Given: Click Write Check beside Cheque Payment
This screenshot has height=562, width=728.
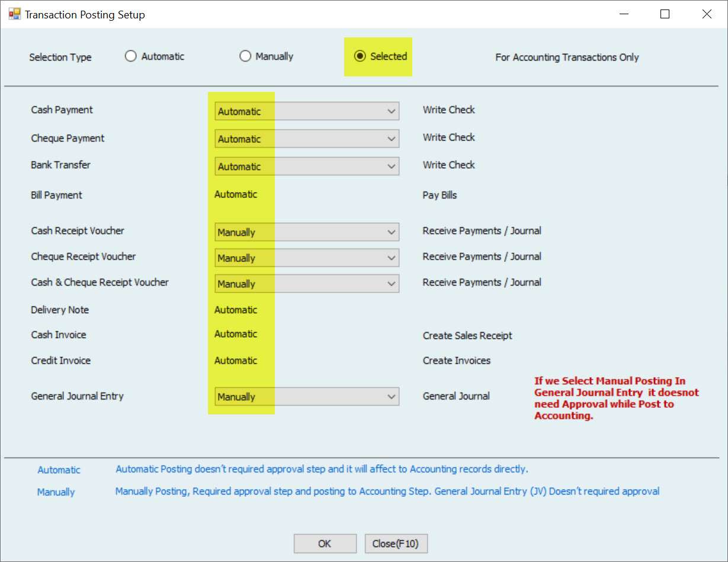Looking at the screenshot, I should click(448, 137).
